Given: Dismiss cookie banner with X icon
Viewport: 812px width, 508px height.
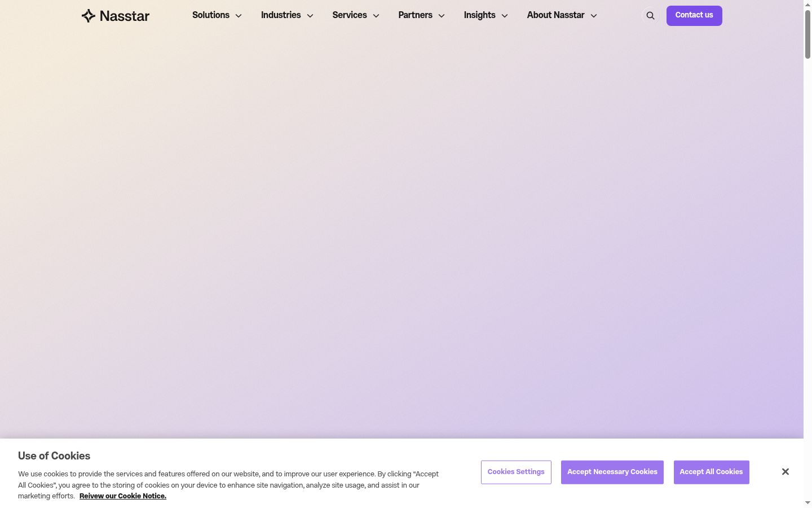Looking at the screenshot, I should tap(785, 472).
